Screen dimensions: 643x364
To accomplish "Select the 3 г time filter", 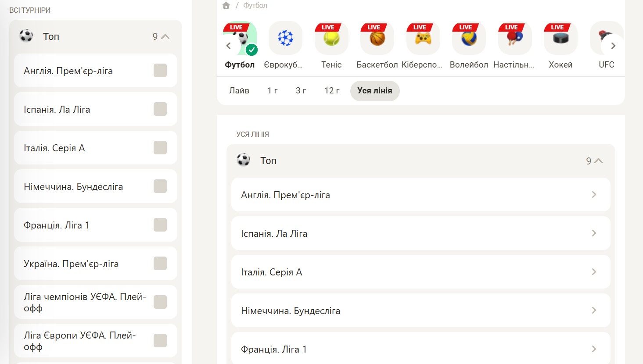I will (x=301, y=91).
